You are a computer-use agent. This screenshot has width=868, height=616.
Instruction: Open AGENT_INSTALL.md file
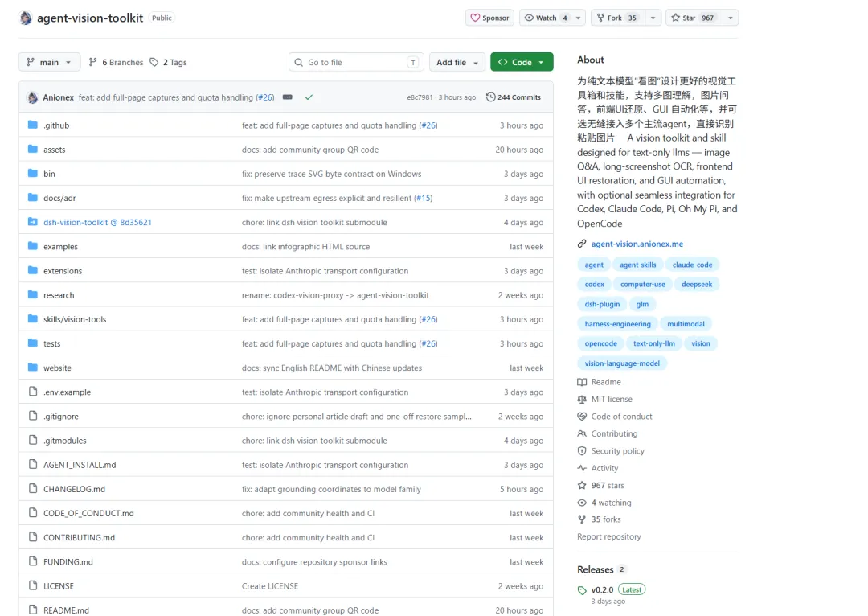click(80, 465)
